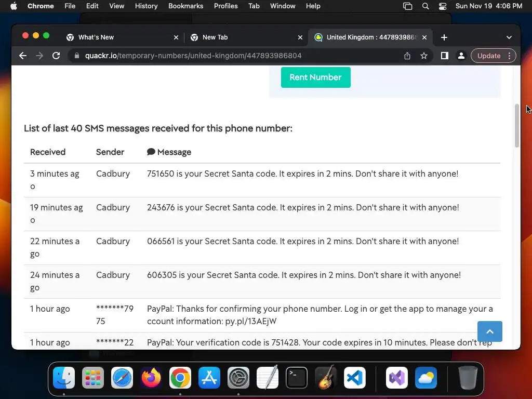Open Launchpad from the dock

click(x=93, y=378)
